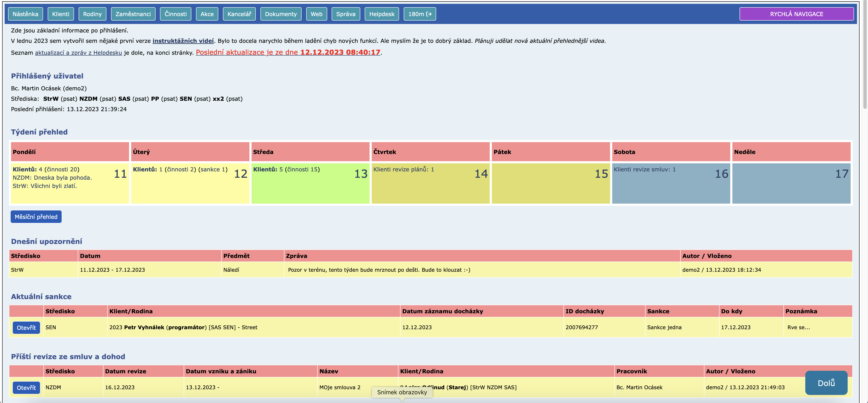Select Tuesday 12 day cell
The width and height of the screenshot is (868, 403).
tap(190, 183)
